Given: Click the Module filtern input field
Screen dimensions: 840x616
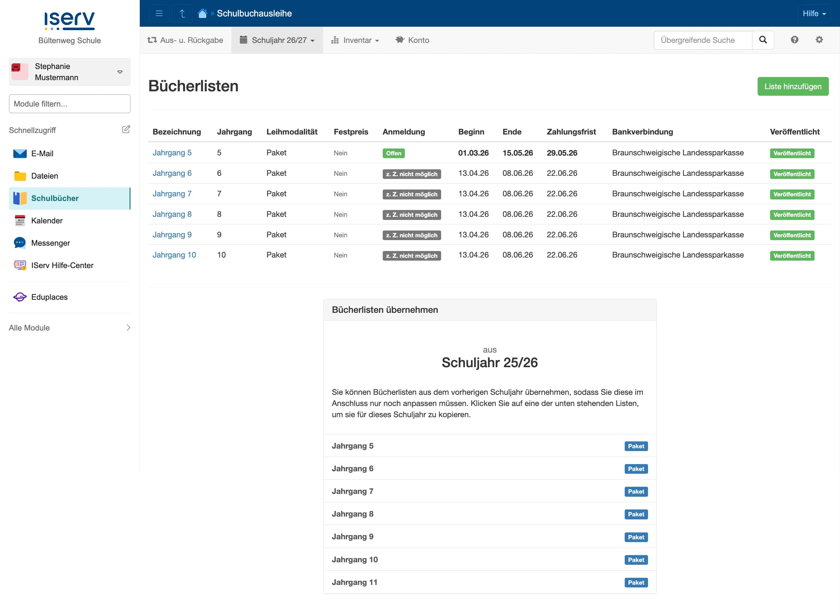Looking at the screenshot, I should [x=70, y=104].
